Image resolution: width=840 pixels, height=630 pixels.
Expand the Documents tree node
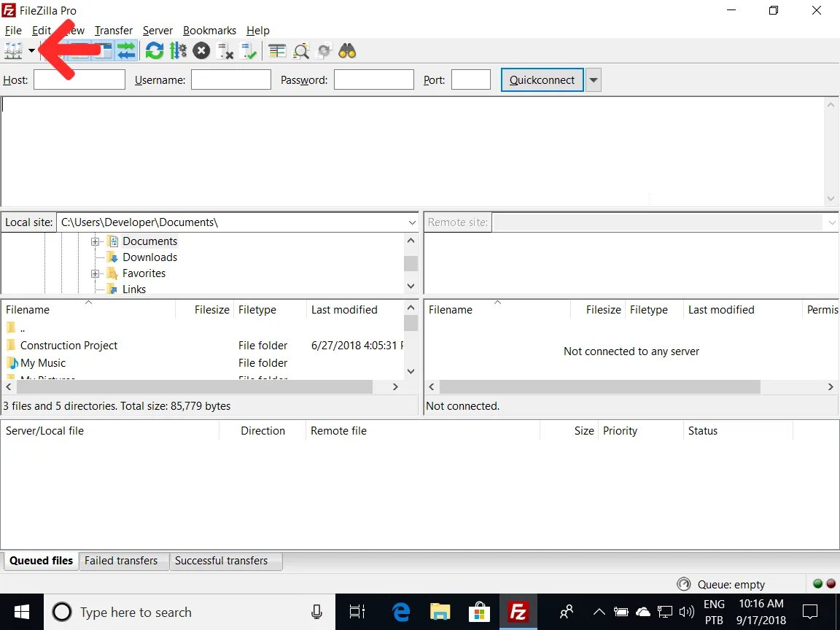pyautogui.click(x=96, y=241)
